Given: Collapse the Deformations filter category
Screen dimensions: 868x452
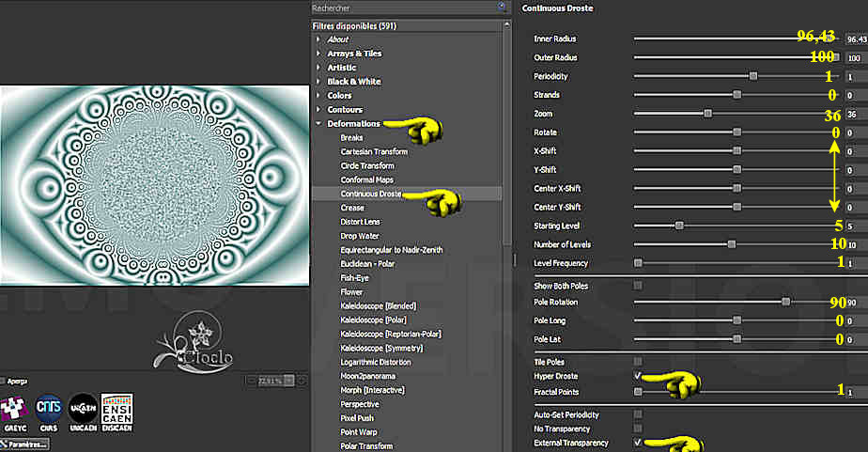Looking at the screenshot, I should (319, 124).
